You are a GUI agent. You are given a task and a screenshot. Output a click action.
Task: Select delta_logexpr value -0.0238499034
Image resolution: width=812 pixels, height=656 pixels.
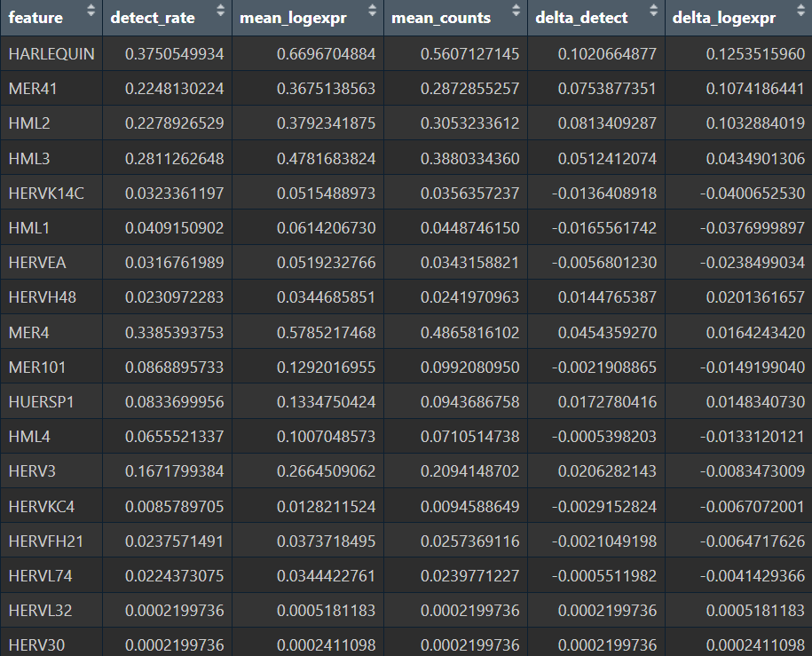[x=748, y=263]
